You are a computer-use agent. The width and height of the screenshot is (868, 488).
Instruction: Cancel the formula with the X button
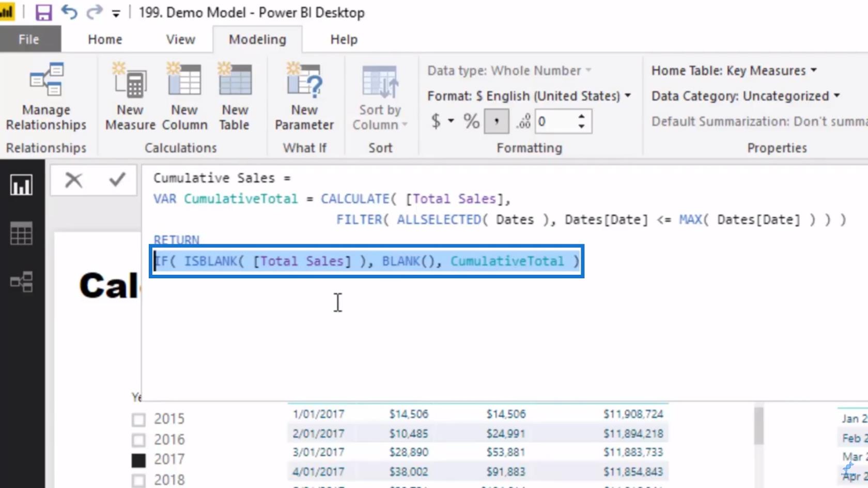coord(73,180)
